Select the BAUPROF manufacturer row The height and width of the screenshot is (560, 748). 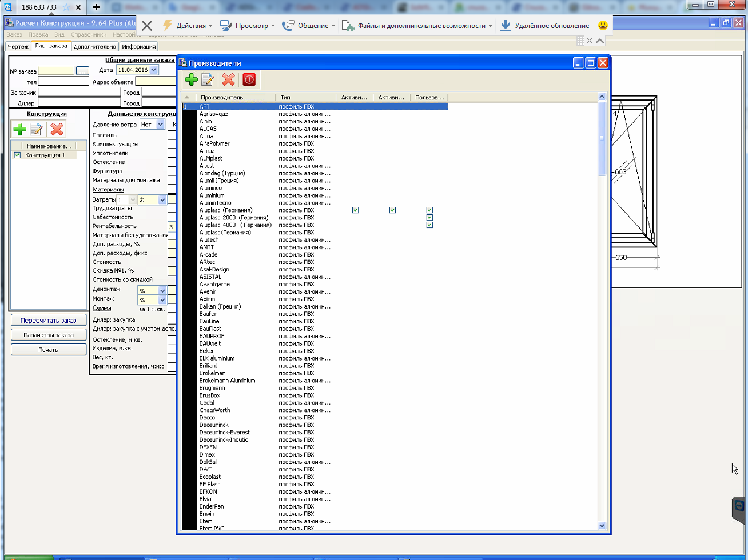click(315, 336)
